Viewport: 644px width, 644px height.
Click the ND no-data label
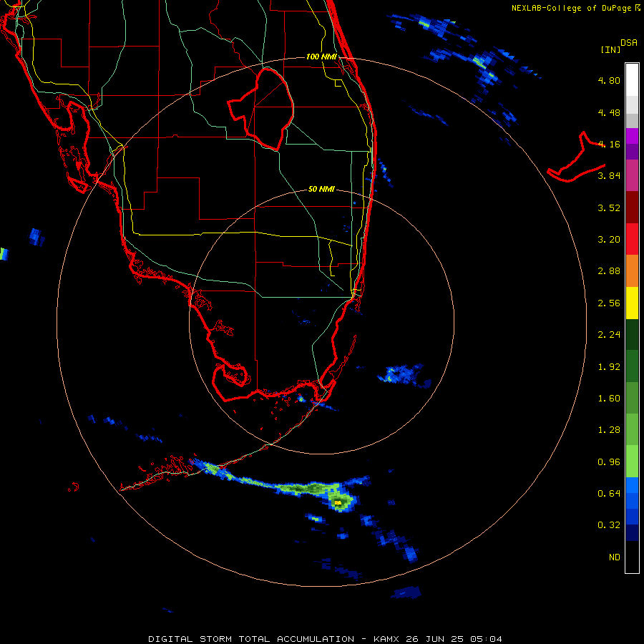(615, 557)
